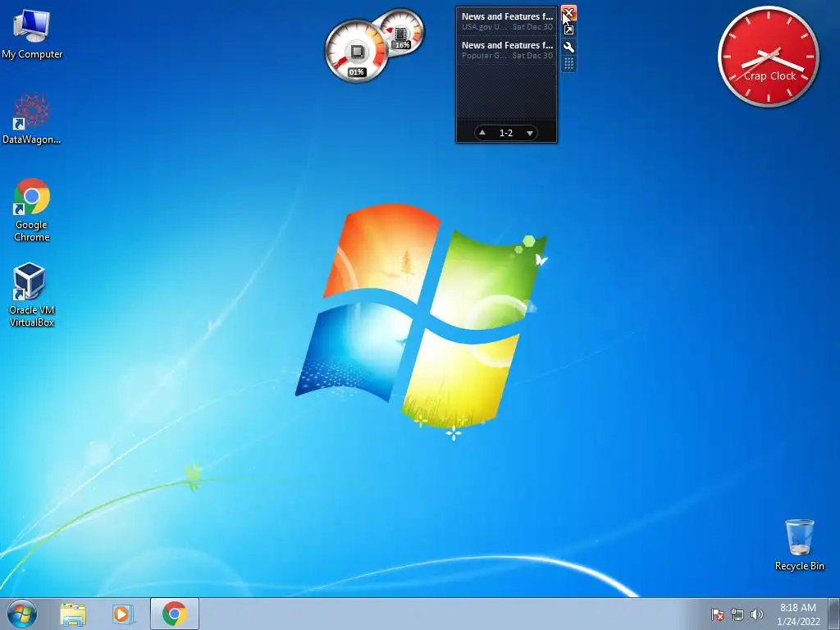Viewport: 840px width, 630px height.
Task: Select the Google Chrome desktop shortcut
Action: (x=32, y=209)
